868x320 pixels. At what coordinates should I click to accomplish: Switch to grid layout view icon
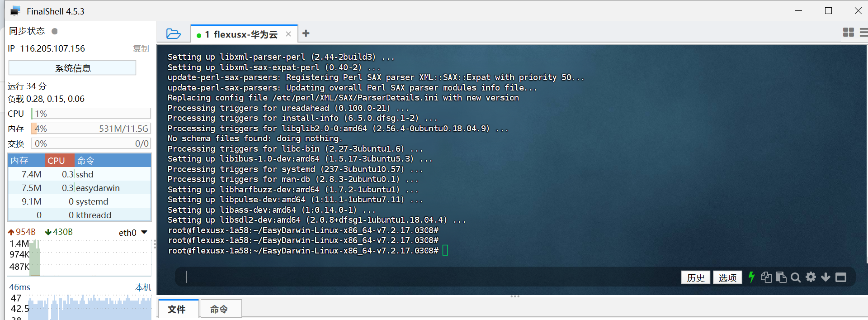pyautogui.click(x=848, y=33)
